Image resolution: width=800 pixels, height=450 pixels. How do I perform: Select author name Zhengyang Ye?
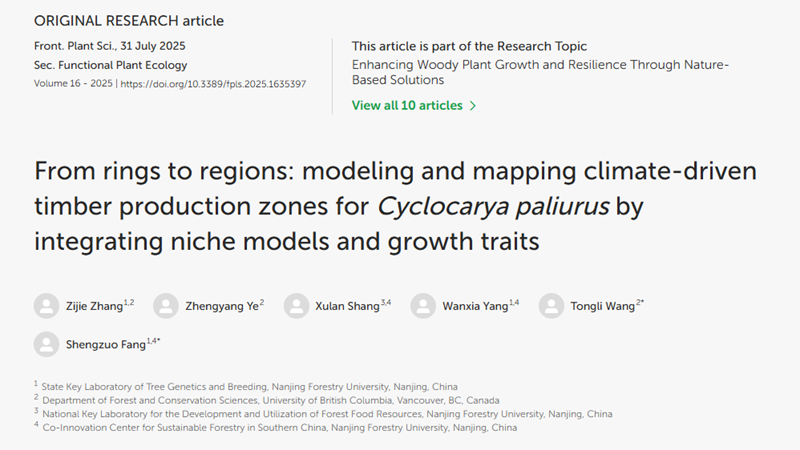[x=220, y=306]
